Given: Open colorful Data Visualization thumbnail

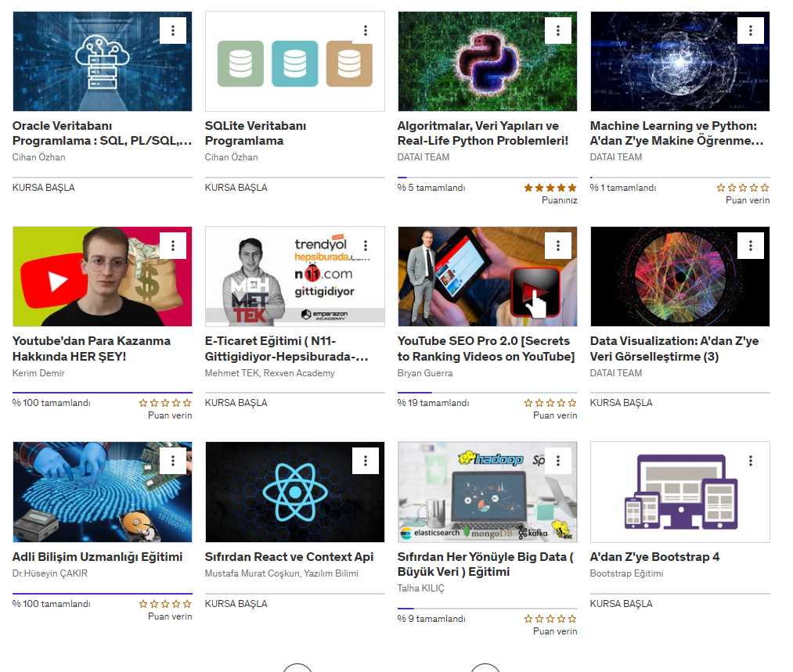Looking at the screenshot, I should [679, 276].
